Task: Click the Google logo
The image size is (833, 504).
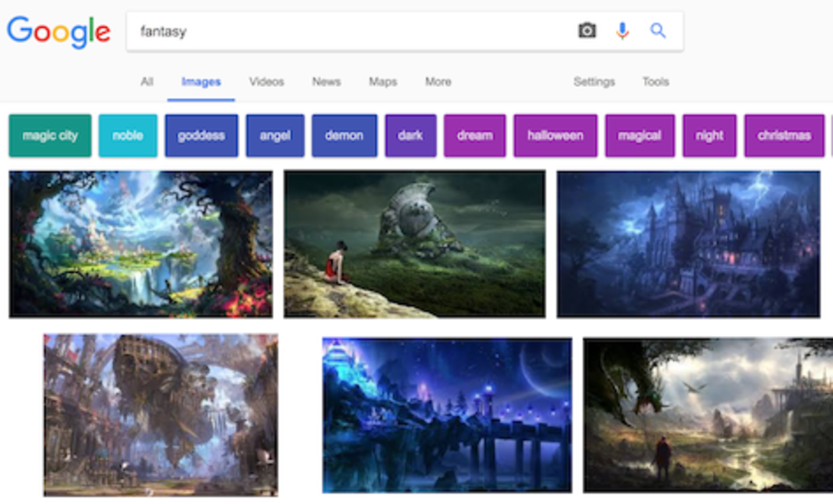Action: [58, 32]
